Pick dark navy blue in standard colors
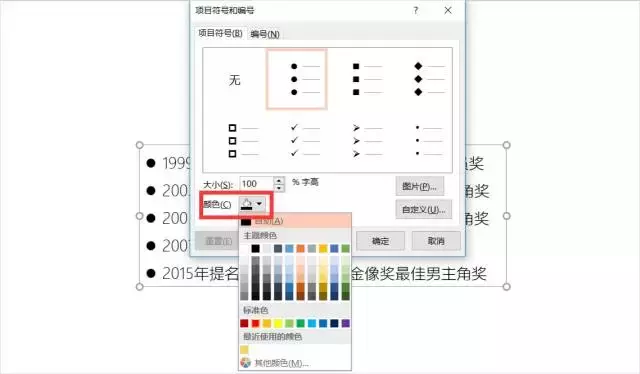This screenshot has height=374, width=640. click(x=334, y=323)
